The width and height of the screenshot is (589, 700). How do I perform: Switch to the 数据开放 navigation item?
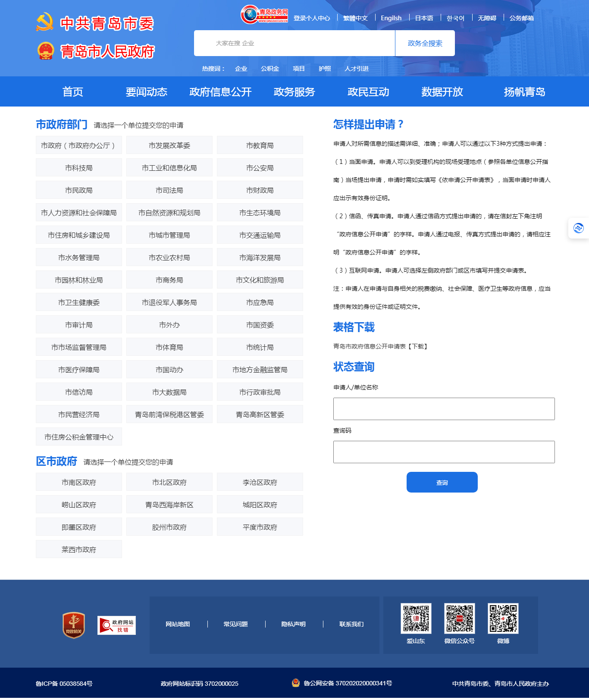[x=442, y=92]
